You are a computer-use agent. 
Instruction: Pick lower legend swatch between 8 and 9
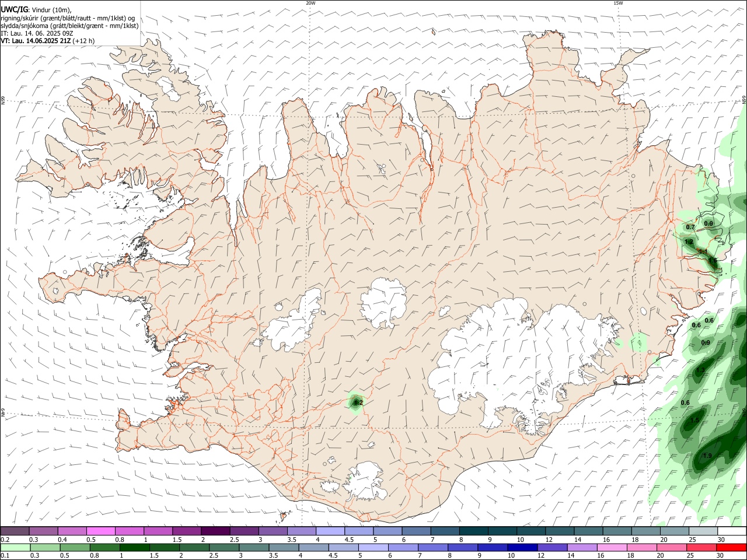[x=463, y=547]
